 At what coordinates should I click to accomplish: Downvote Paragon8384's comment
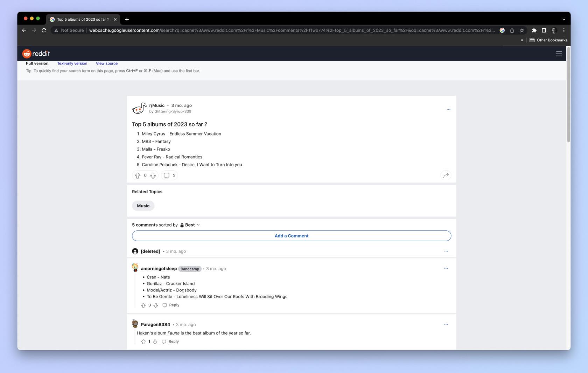(x=155, y=341)
